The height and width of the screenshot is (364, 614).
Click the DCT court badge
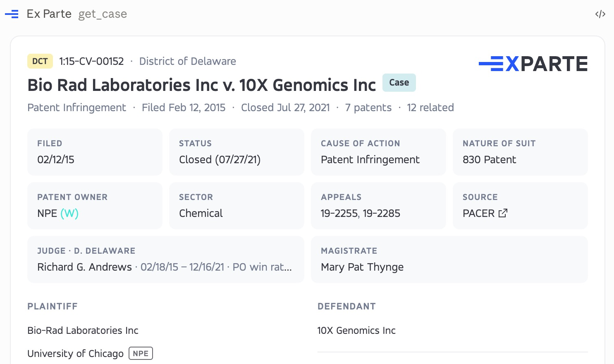coord(40,61)
